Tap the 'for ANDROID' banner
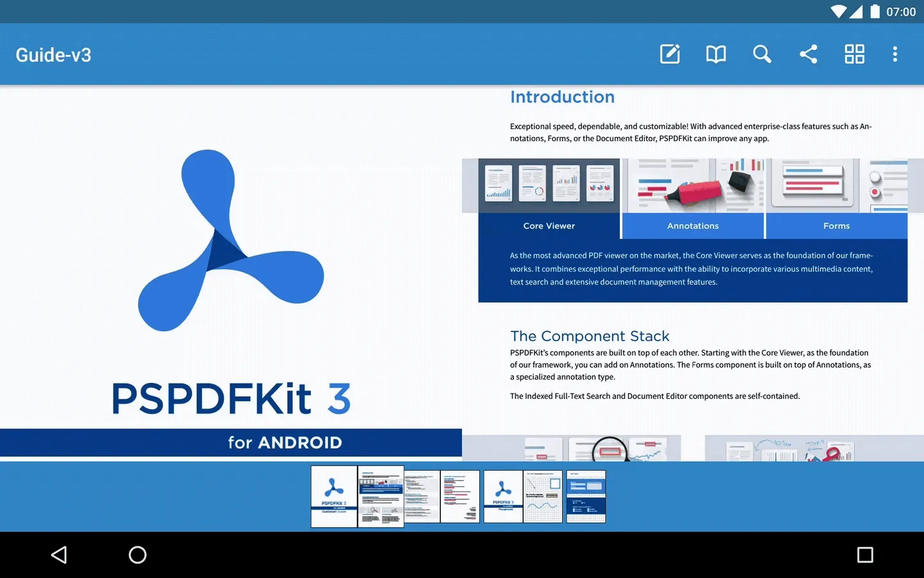 tap(231, 442)
